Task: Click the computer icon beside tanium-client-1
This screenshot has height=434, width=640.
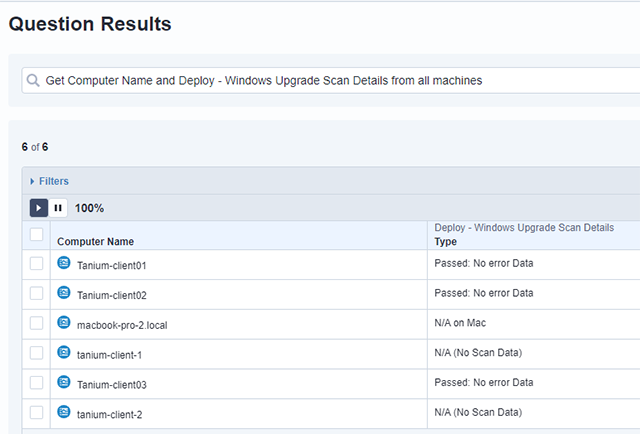Action: pyautogui.click(x=64, y=352)
